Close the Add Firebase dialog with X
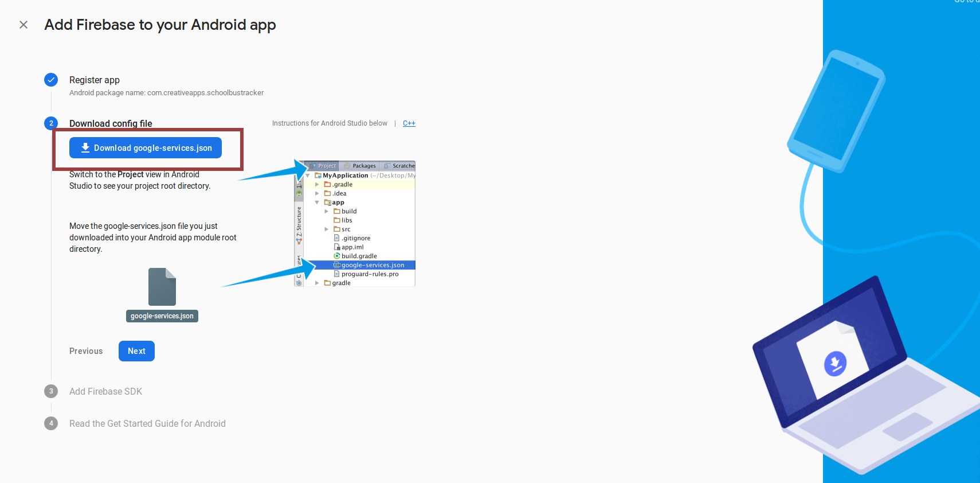Screen dimensions: 980x483 23,25
